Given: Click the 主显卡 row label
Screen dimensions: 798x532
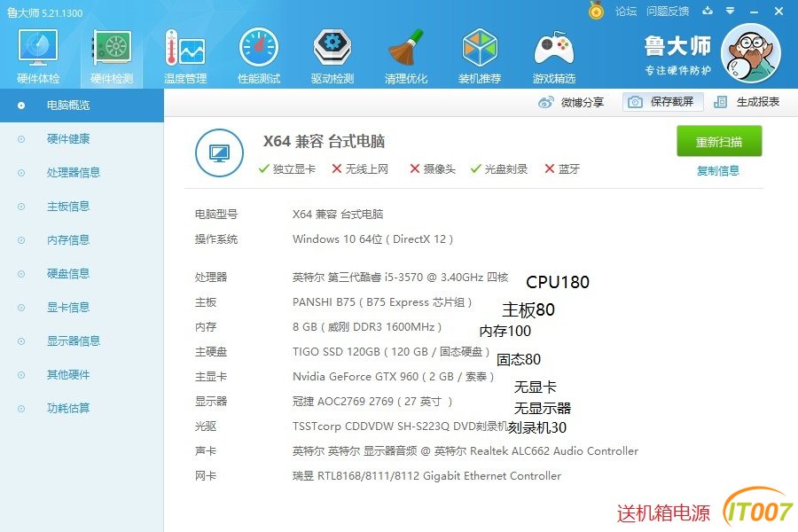Looking at the screenshot, I should pyautogui.click(x=211, y=377).
